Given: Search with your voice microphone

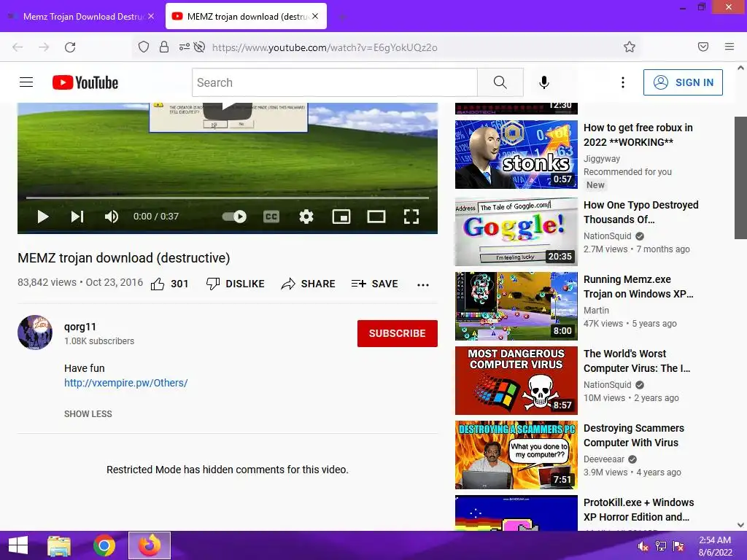Looking at the screenshot, I should [544, 82].
